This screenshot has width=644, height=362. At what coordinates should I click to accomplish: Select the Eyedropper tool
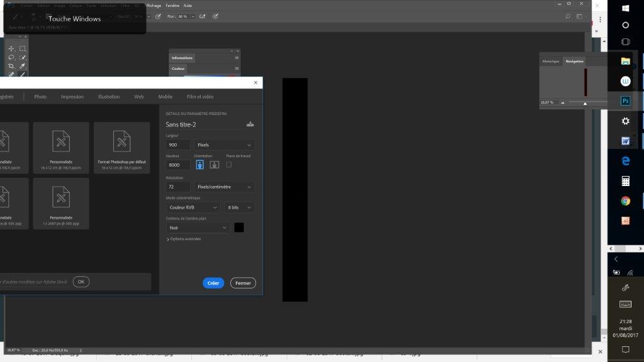click(22, 66)
